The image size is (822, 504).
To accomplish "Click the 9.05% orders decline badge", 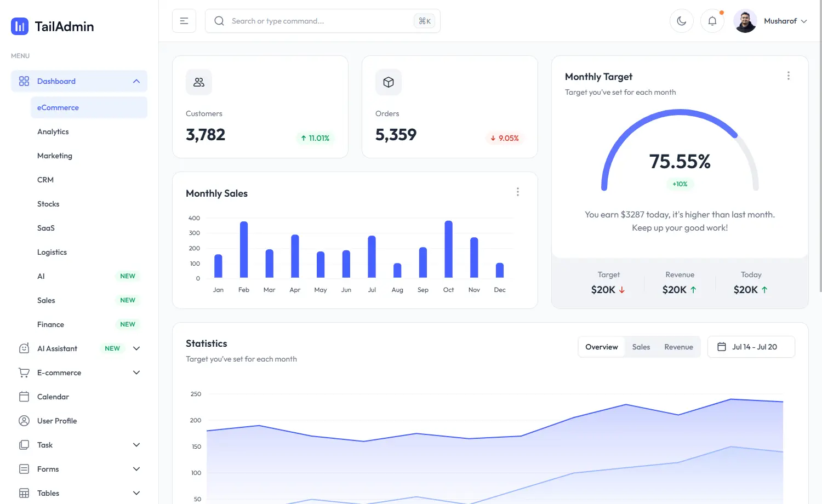I will point(505,138).
